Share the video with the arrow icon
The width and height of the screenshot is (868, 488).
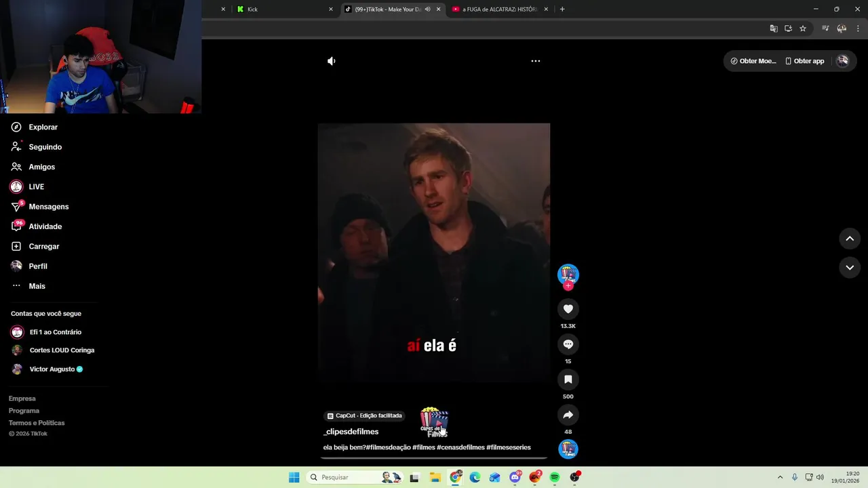(568, 415)
